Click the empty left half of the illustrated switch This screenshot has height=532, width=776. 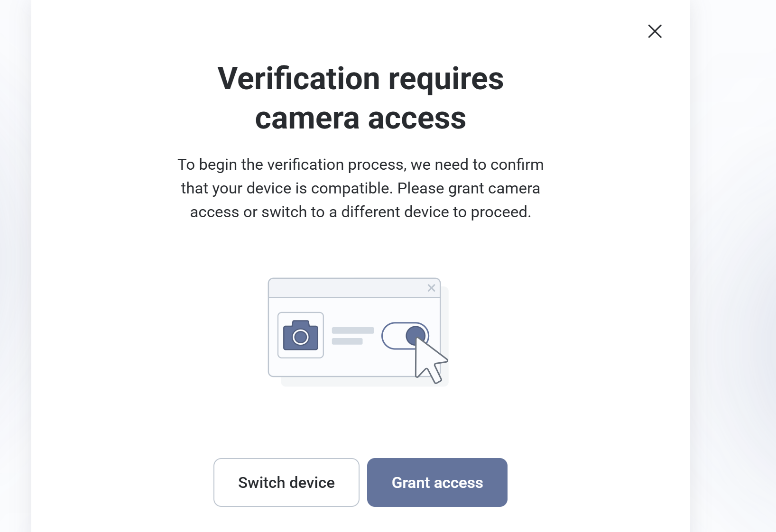393,336
